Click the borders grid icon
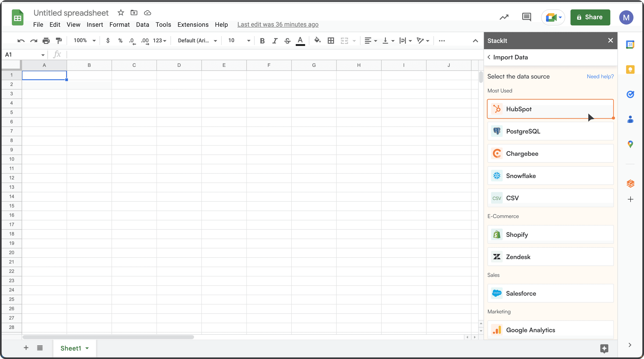The height and width of the screenshot is (359, 644). click(x=331, y=41)
